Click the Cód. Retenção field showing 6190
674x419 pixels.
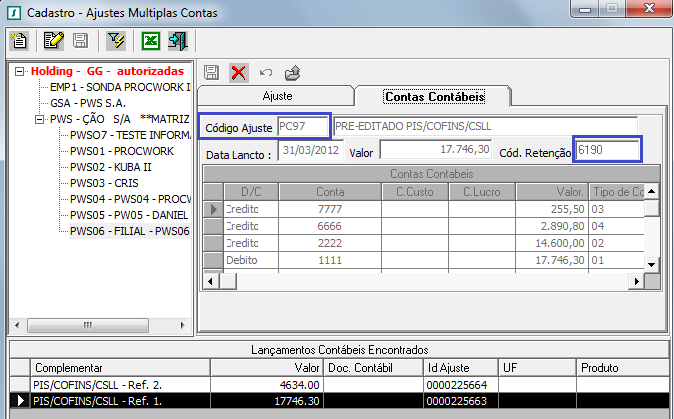point(606,150)
